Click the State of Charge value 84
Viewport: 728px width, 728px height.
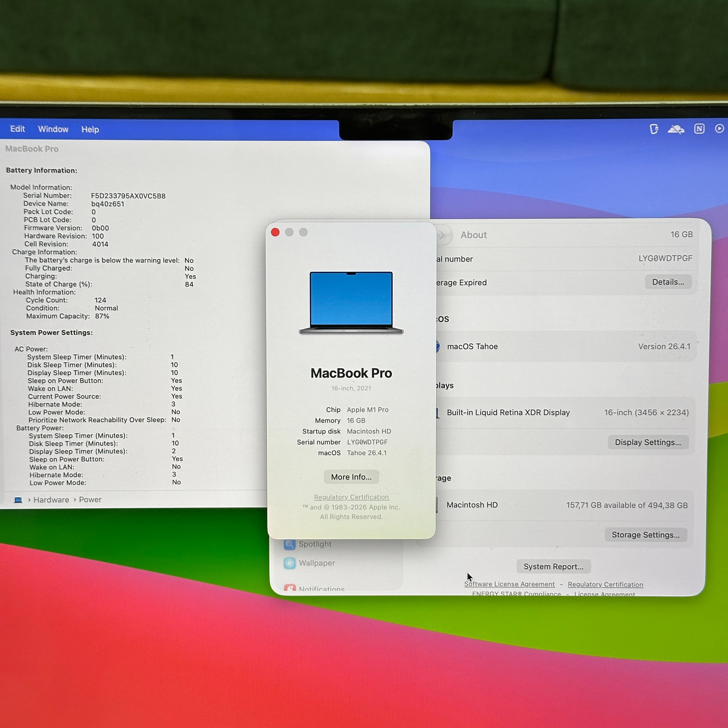[x=189, y=285]
